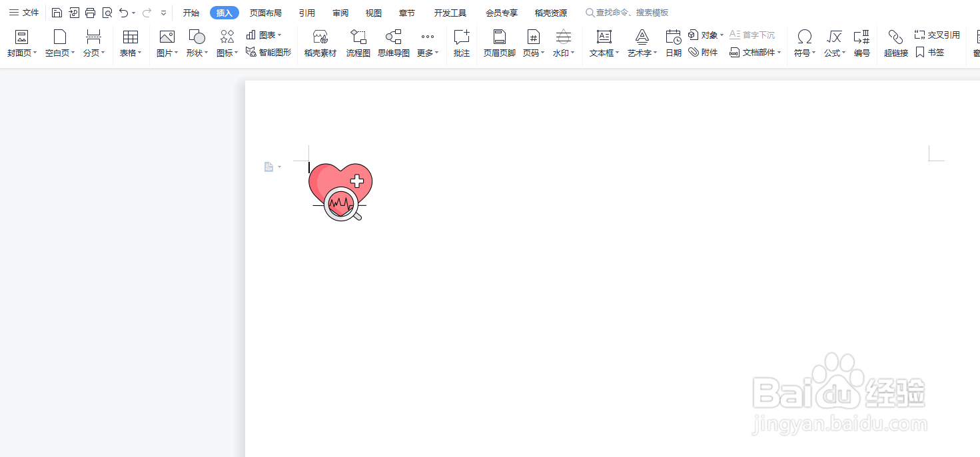
Task: Insert the 日期 date
Action: 674,44
